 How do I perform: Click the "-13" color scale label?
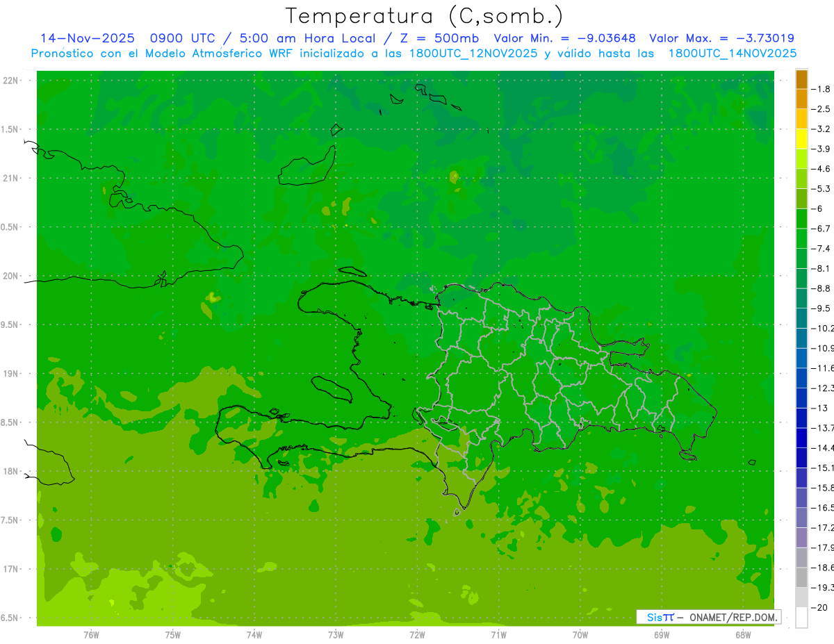(819, 408)
